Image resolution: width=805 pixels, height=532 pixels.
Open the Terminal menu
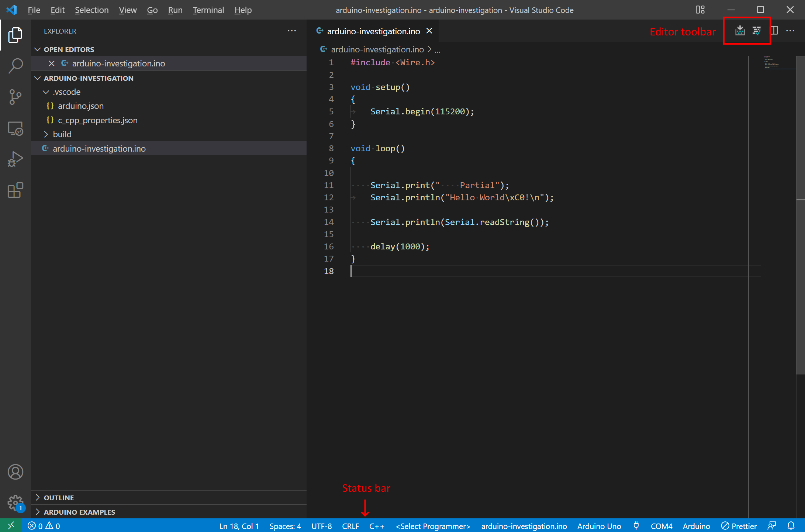click(x=208, y=10)
